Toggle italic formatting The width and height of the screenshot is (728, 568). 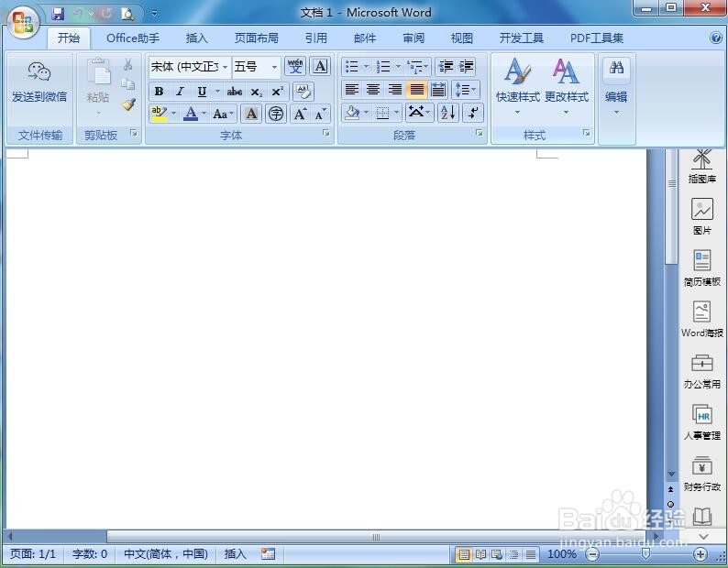click(180, 92)
